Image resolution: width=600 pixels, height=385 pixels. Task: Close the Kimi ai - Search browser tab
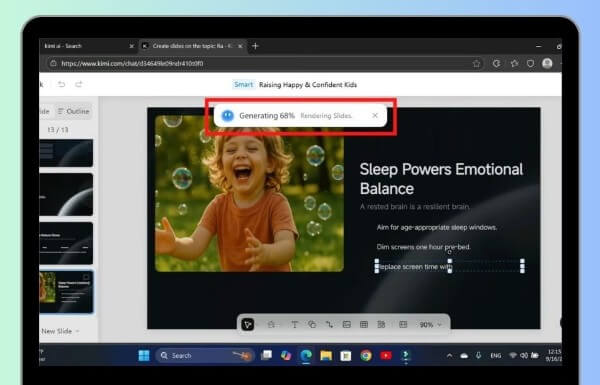click(x=132, y=46)
